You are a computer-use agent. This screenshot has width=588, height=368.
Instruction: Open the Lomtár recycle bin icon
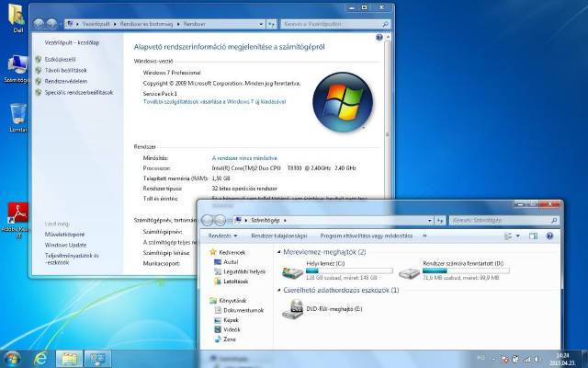click(17, 115)
